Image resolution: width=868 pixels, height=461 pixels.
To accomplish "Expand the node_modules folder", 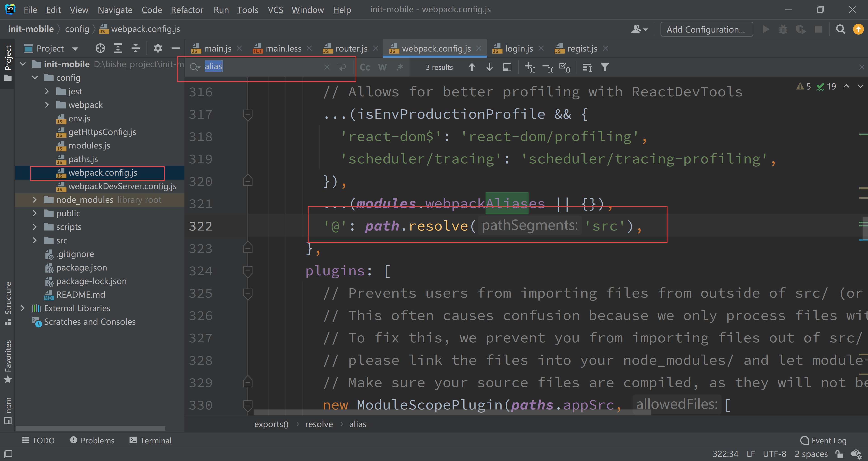I will click(35, 200).
